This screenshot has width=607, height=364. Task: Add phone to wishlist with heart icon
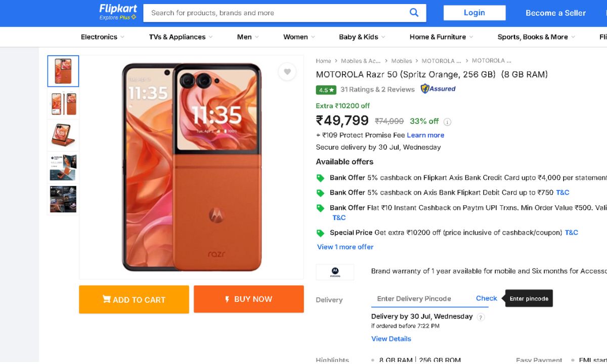coord(287,72)
